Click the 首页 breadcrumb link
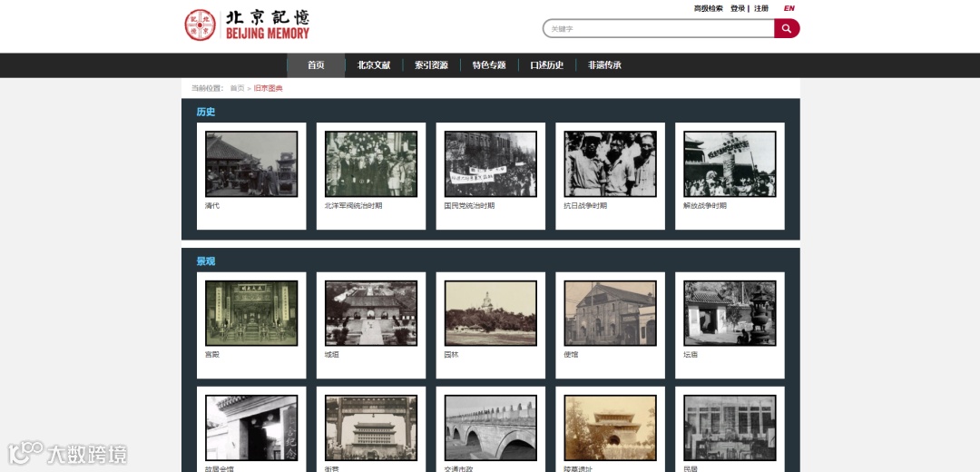The height and width of the screenshot is (472, 980). (x=237, y=88)
